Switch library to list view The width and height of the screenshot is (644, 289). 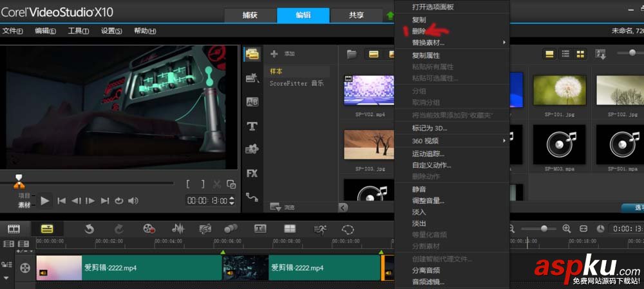(x=565, y=54)
